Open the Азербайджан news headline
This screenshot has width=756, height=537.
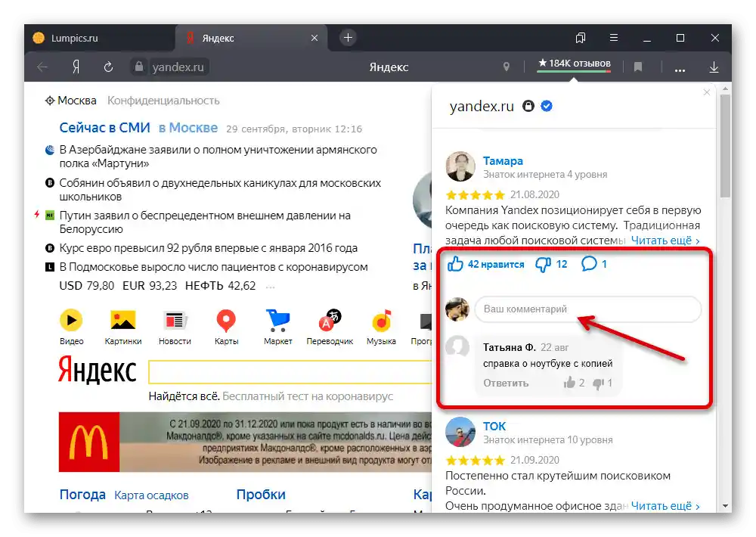coord(218,157)
